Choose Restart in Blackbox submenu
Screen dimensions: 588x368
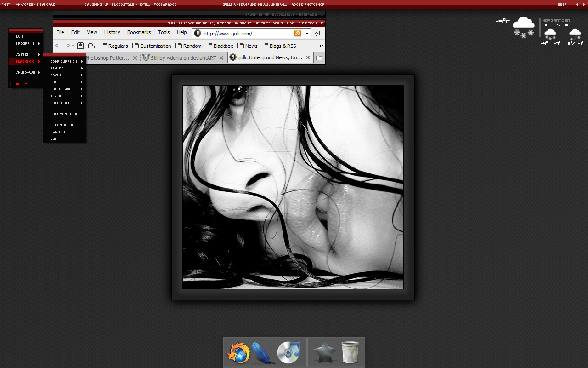tap(64, 132)
